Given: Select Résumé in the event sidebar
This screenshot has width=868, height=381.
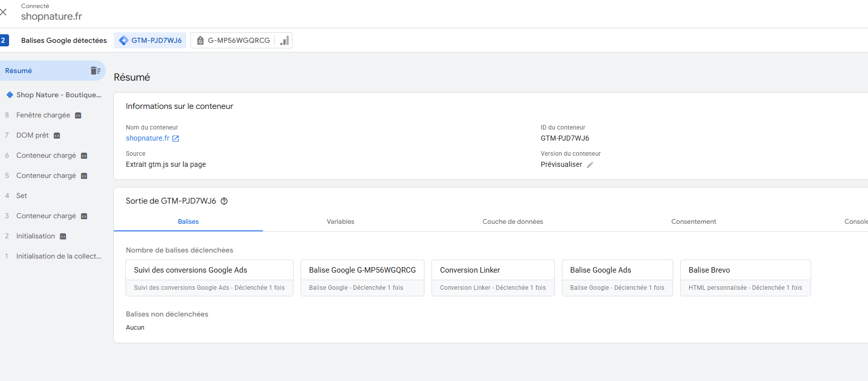Looking at the screenshot, I should (52, 71).
